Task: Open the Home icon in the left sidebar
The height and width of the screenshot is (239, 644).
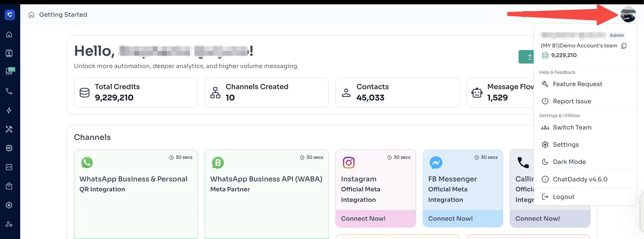Action: 9,35
